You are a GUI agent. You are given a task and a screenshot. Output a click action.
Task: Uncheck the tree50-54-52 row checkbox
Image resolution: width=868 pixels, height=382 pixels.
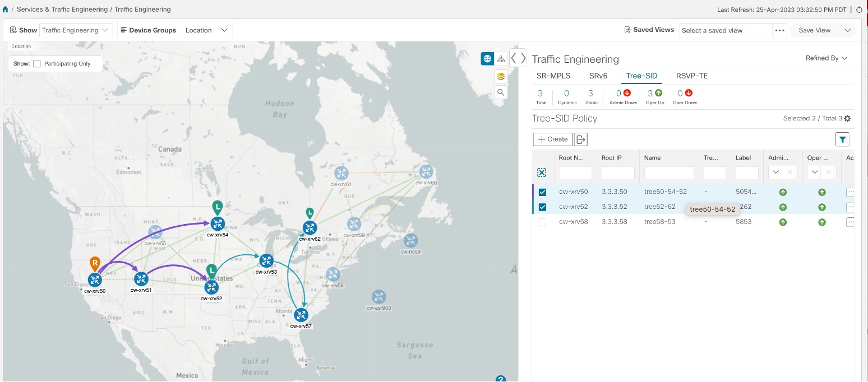542,192
